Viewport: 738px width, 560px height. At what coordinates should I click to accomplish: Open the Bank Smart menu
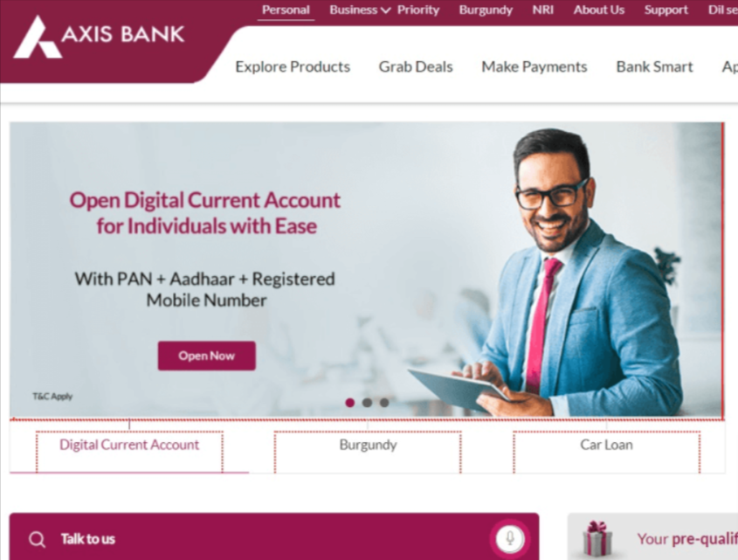654,67
